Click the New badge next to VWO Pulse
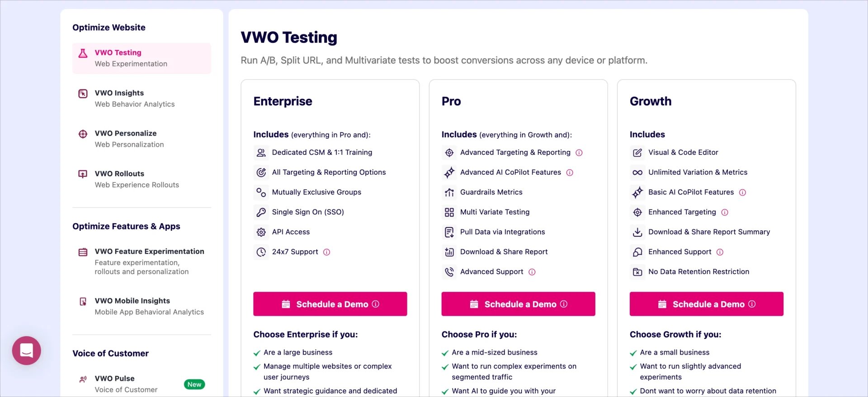 point(194,384)
